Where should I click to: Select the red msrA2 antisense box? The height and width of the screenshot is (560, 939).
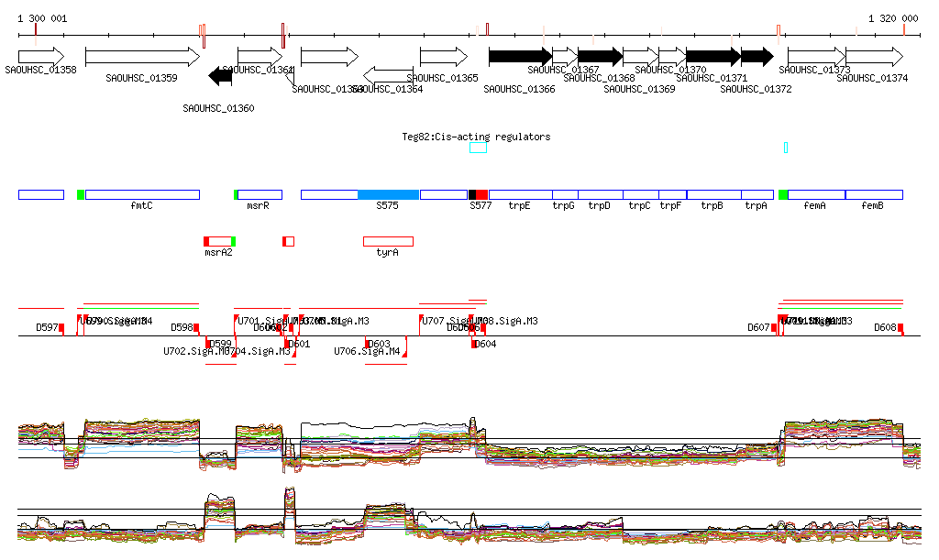(x=220, y=242)
